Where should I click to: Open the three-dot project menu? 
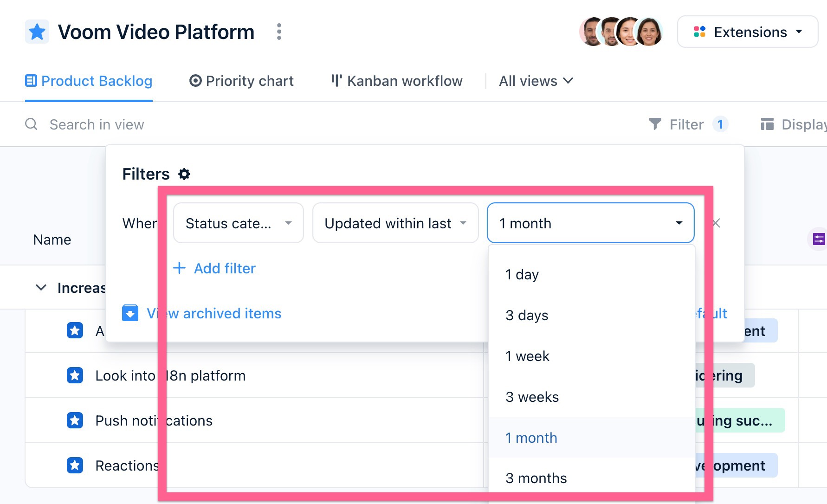(x=279, y=32)
